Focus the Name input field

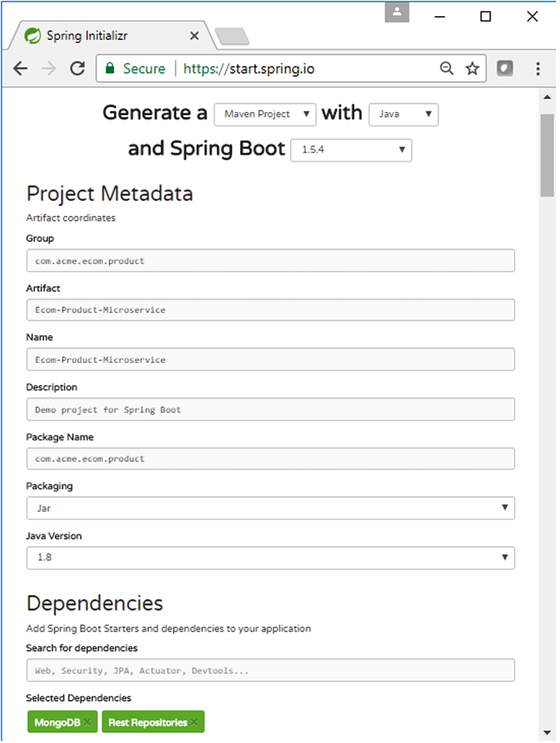271,359
